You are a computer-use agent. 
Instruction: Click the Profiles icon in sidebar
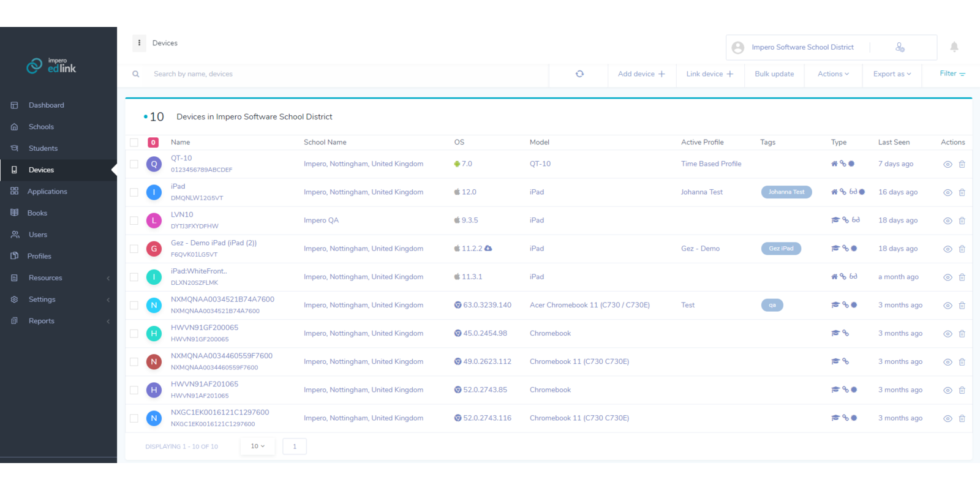click(x=14, y=256)
